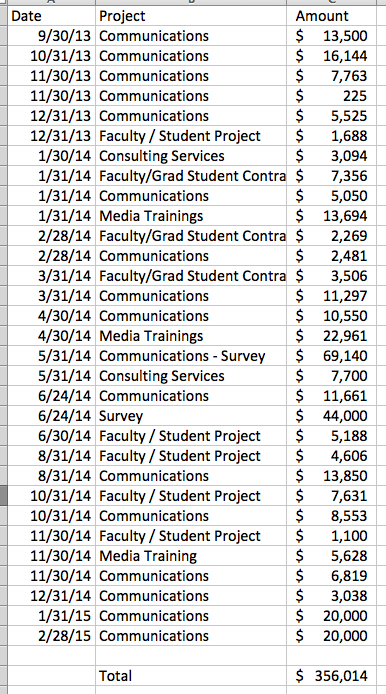
Task: Select the 225 amount cell
Action: [331, 96]
